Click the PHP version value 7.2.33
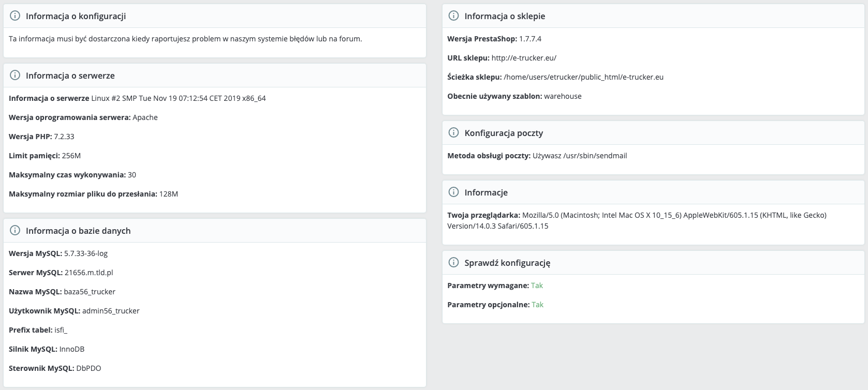Image resolution: width=868 pixels, height=390 pixels. 64,137
